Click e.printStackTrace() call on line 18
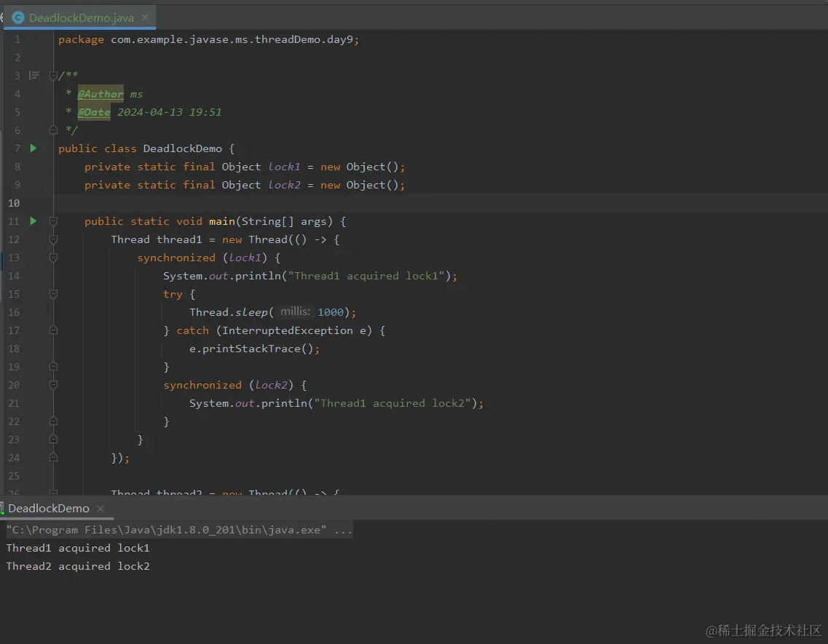 [251, 349]
